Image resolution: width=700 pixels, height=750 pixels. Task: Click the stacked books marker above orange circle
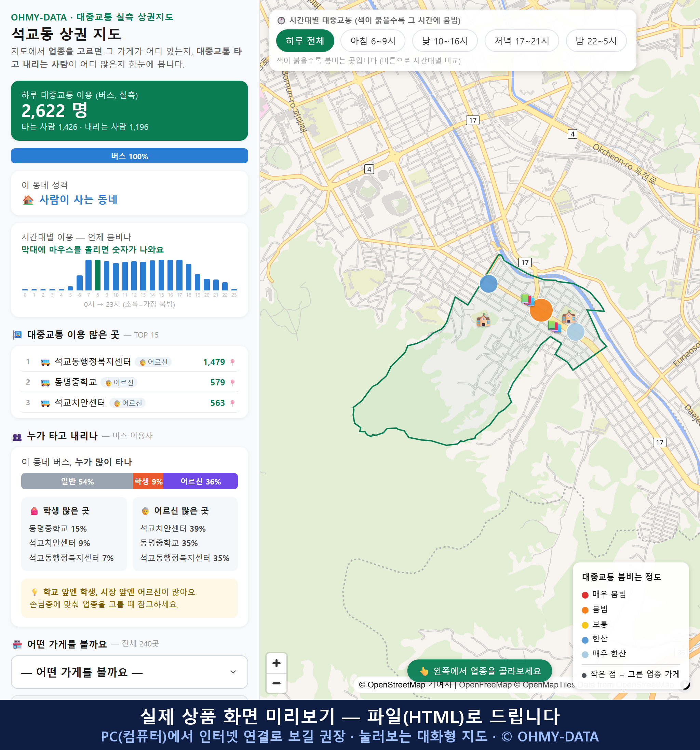point(527,300)
